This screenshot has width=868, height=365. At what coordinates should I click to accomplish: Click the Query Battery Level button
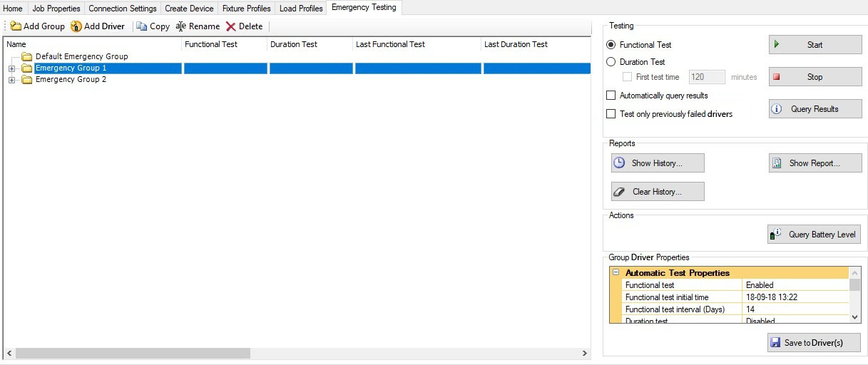[x=814, y=235]
